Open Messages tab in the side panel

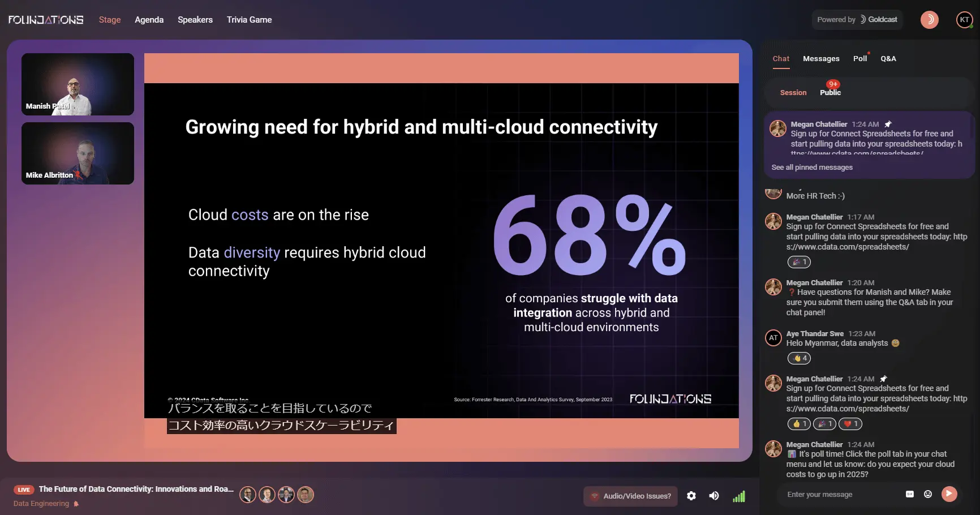(x=821, y=58)
